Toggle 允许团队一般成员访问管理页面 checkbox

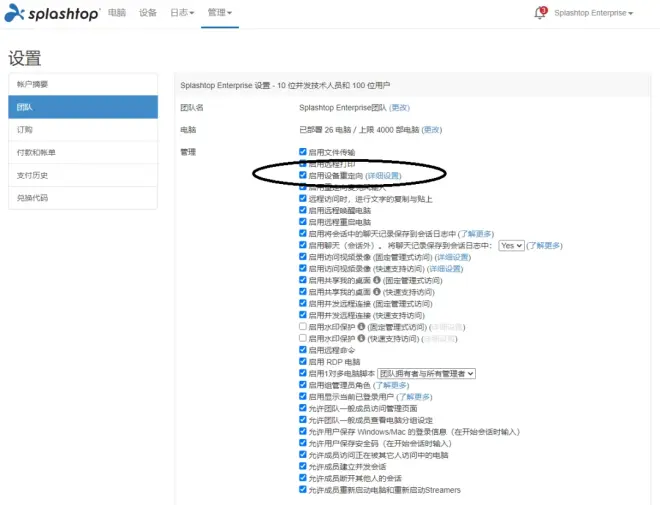(x=303, y=408)
